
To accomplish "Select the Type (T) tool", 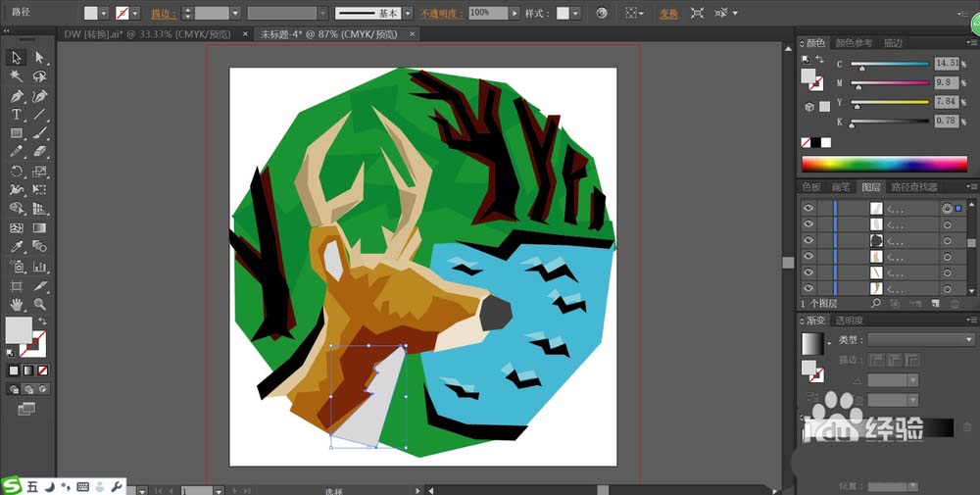I will click(x=17, y=115).
